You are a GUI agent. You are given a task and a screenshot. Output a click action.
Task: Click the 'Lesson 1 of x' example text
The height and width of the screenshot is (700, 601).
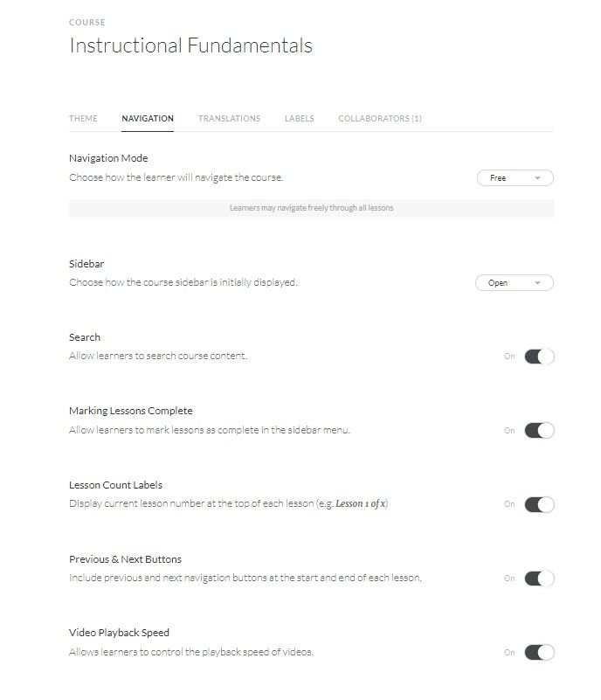click(x=361, y=504)
